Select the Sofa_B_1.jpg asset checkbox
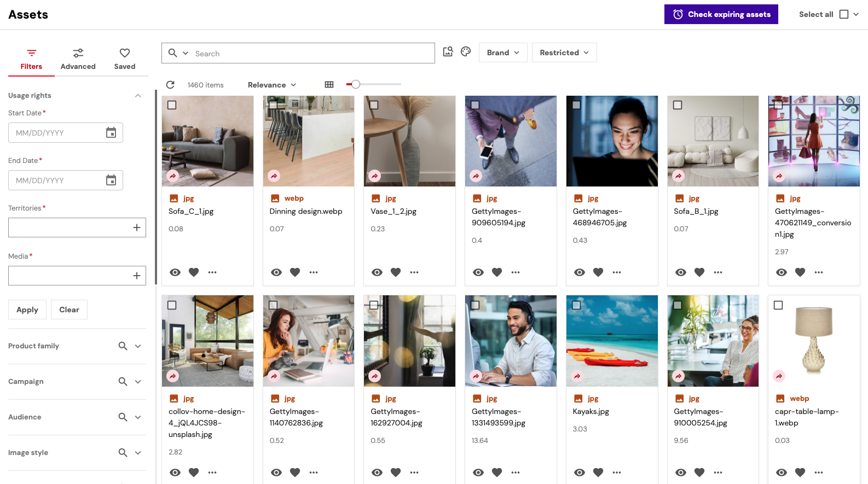The width and height of the screenshot is (868, 484). 678,105
